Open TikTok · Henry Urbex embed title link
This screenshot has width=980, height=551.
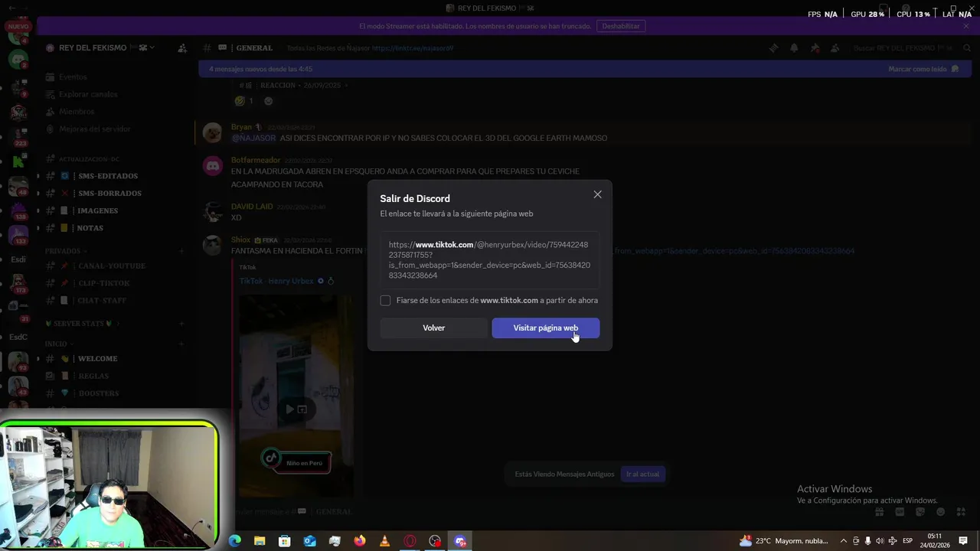[x=276, y=281]
